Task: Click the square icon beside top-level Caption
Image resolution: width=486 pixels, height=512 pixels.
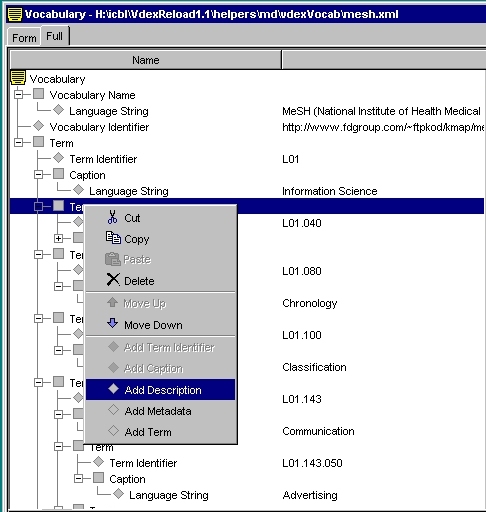Action: (x=58, y=174)
